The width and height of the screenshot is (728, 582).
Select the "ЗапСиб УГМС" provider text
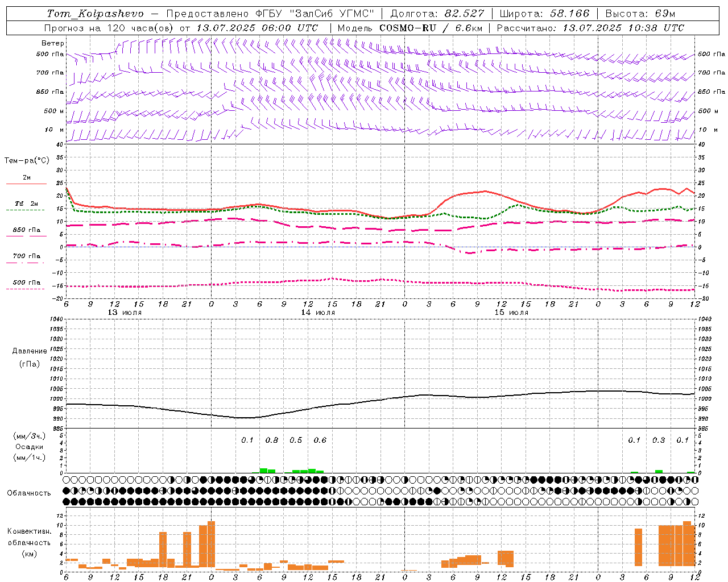(332, 14)
